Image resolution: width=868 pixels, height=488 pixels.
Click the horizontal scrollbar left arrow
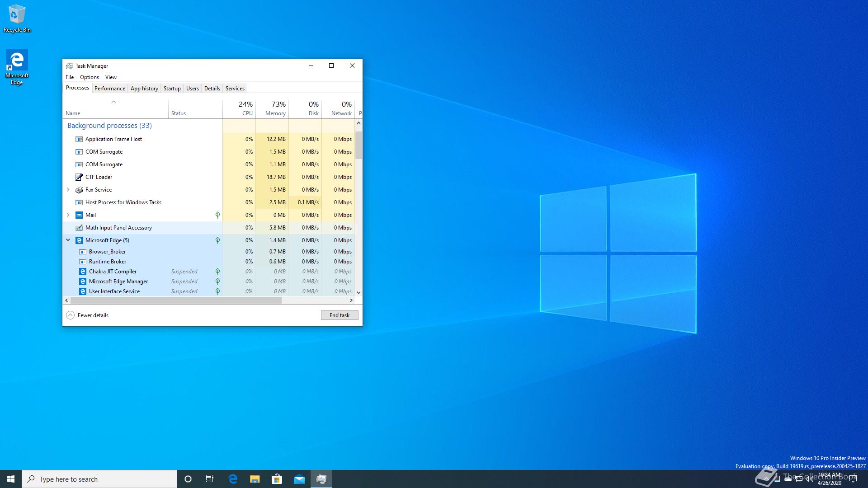tap(67, 300)
